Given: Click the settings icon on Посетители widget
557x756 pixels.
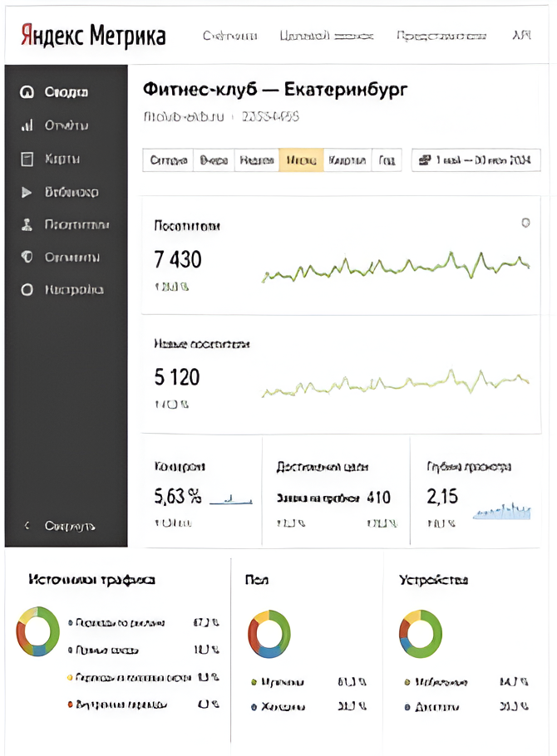Looking at the screenshot, I should [x=525, y=223].
